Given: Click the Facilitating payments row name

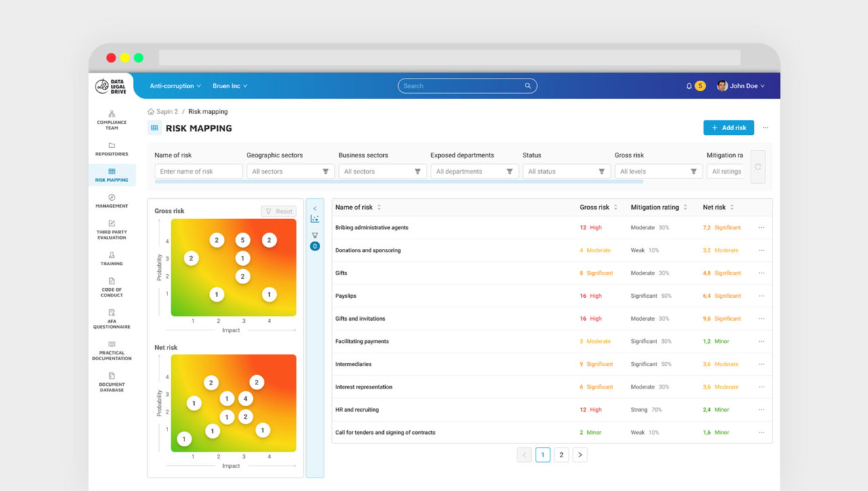Looking at the screenshot, I should point(362,341).
